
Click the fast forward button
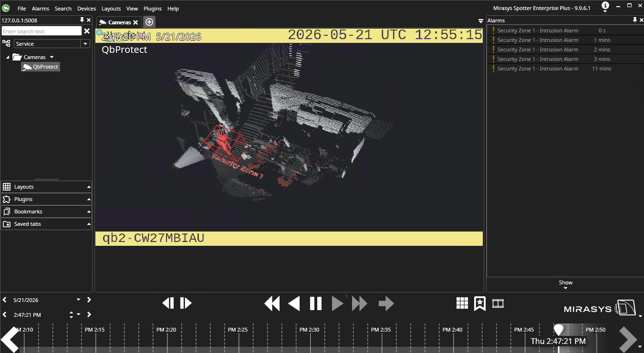pyautogui.click(x=360, y=303)
